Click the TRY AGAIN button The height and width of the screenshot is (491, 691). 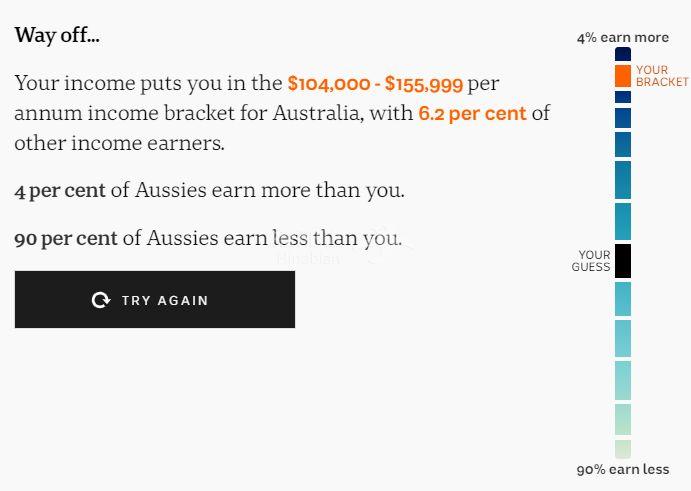pos(155,299)
